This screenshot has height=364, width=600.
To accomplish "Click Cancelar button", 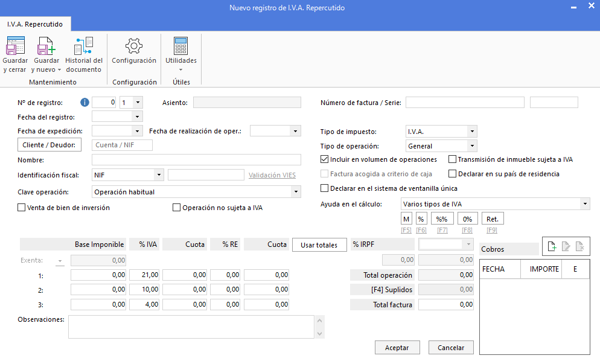I will [451, 348].
